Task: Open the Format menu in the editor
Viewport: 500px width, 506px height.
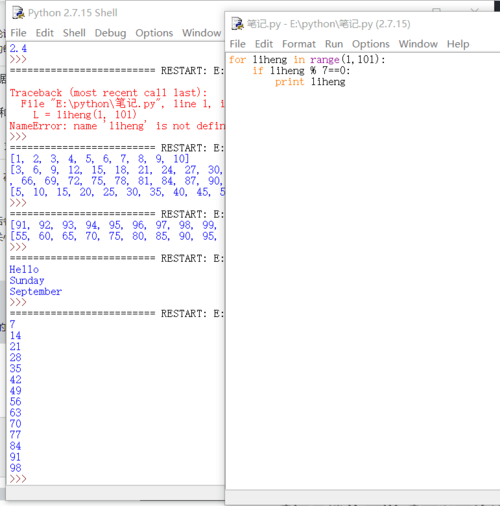Action: pyautogui.click(x=299, y=44)
